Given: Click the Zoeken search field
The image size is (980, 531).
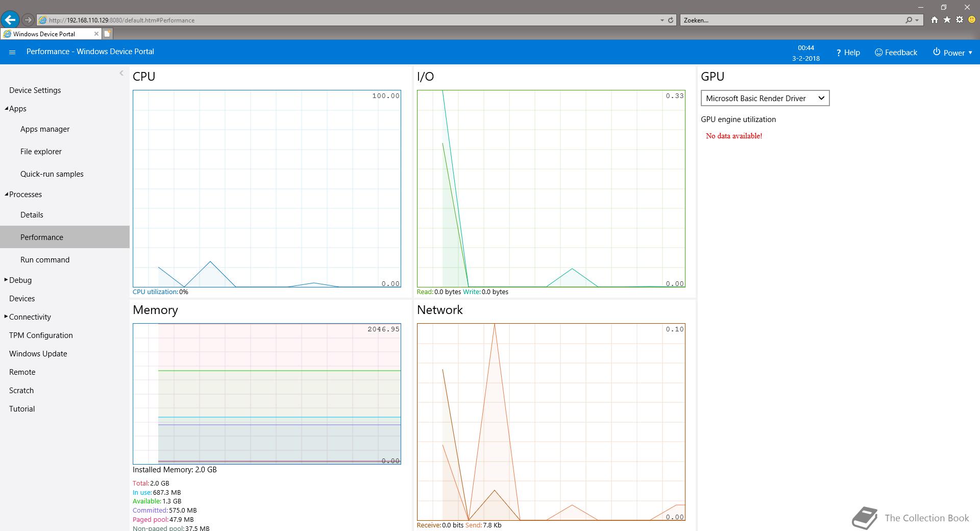Looking at the screenshot, I should click(x=791, y=20).
